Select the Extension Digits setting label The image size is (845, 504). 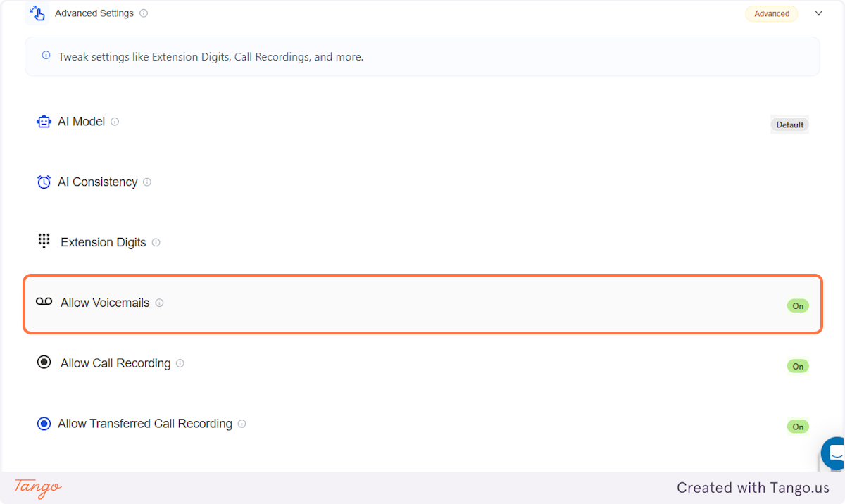(104, 243)
